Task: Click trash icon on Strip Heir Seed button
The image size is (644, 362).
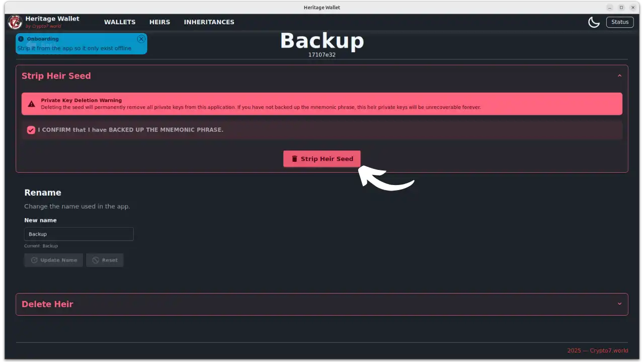Action: [295, 159]
